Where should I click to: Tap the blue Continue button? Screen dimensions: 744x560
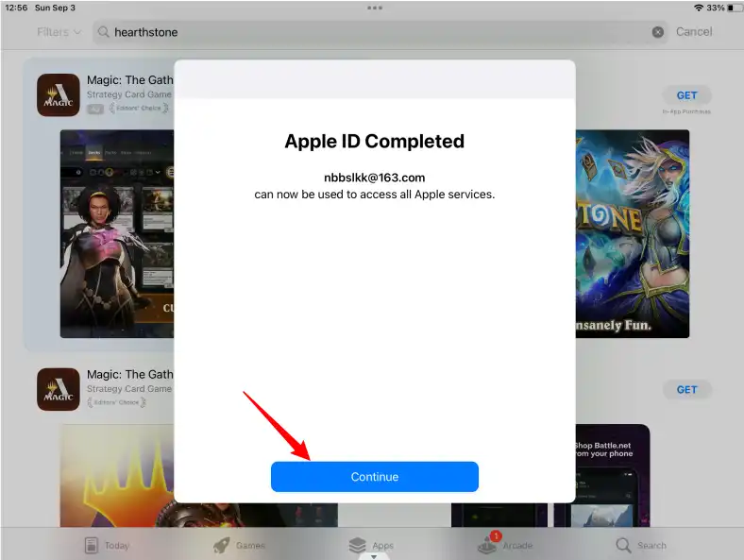click(x=375, y=477)
